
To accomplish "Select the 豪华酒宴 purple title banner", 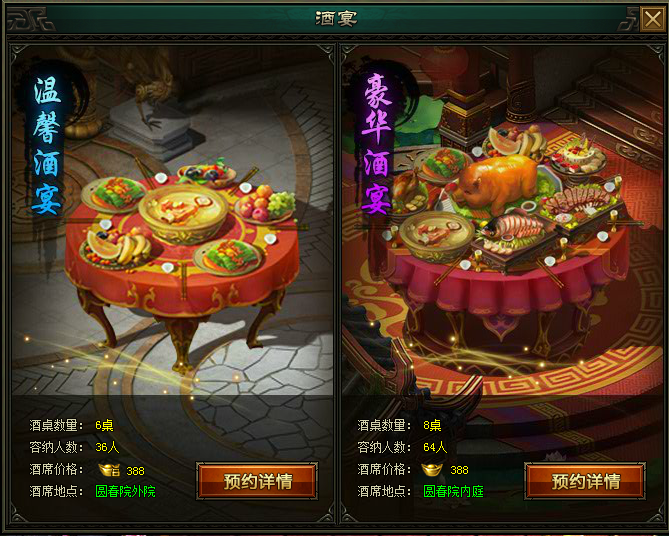I will [376, 144].
